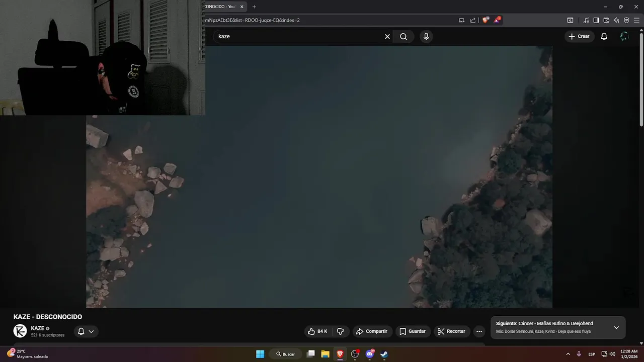Show hidden system tray icons chevron
The width and height of the screenshot is (644, 362).
click(x=568, y=354)
